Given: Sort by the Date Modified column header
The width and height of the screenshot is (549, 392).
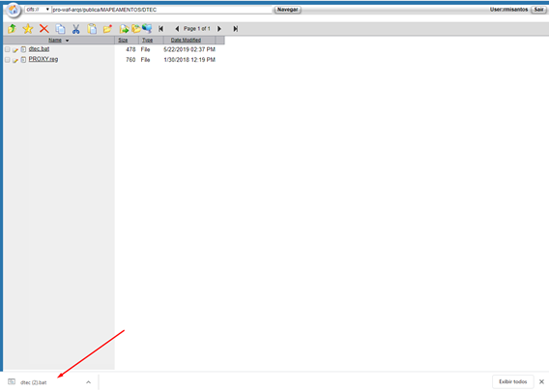Looking at the screenshot, I should tap(186, 41).
